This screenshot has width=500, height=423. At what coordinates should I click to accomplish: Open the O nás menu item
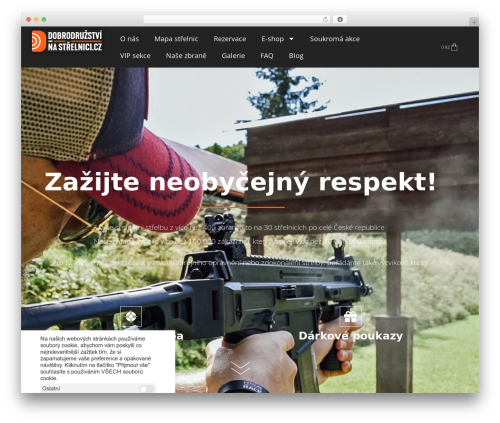129,39
